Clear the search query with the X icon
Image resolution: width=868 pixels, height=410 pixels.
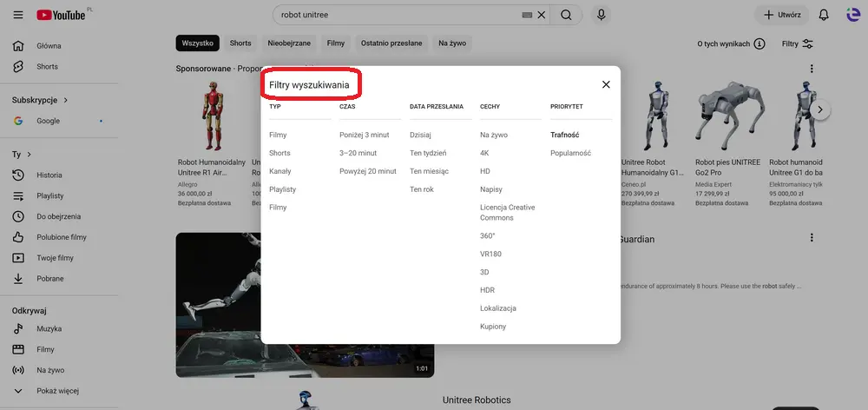pos(542,15)
